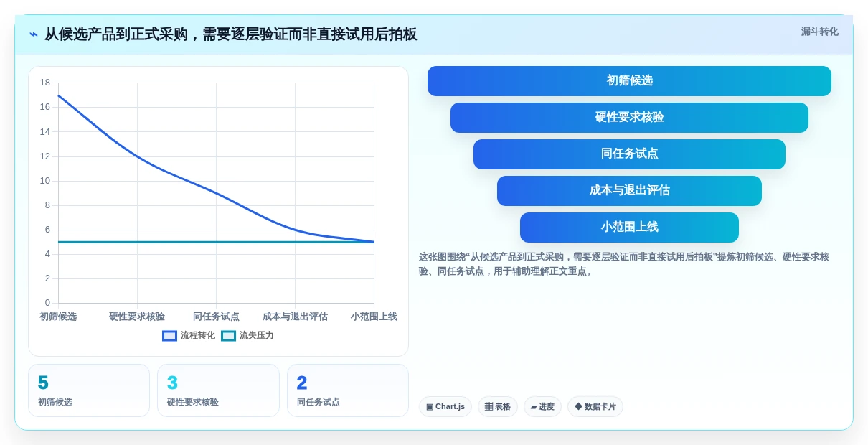Click the description paragraph under the funnel
The image size is (868, 445).
click(624, 264)
